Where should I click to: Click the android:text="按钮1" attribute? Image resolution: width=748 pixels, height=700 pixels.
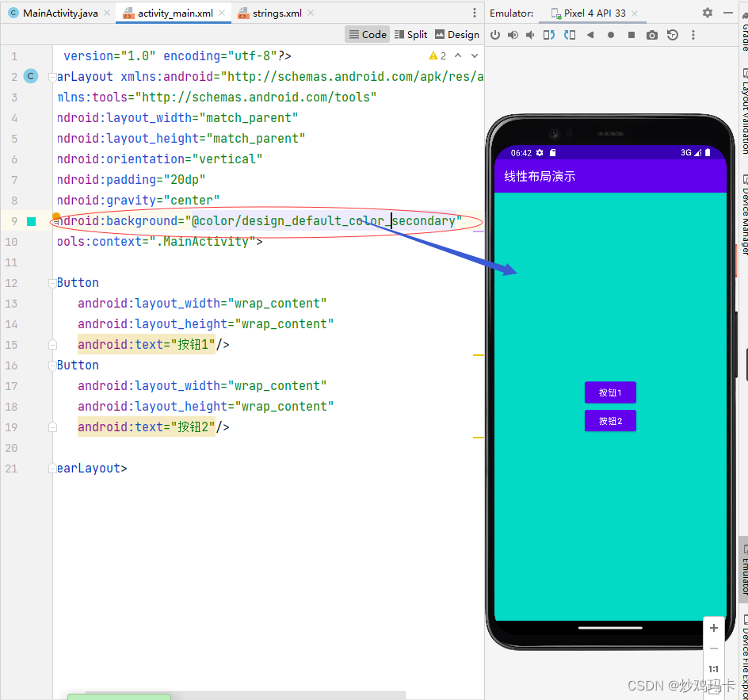coord(147,345)
